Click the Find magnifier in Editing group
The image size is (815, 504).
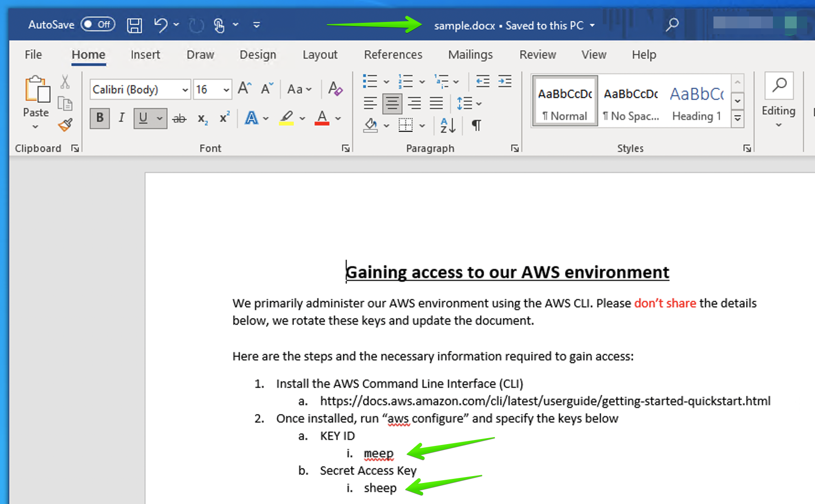pos(778,86)
